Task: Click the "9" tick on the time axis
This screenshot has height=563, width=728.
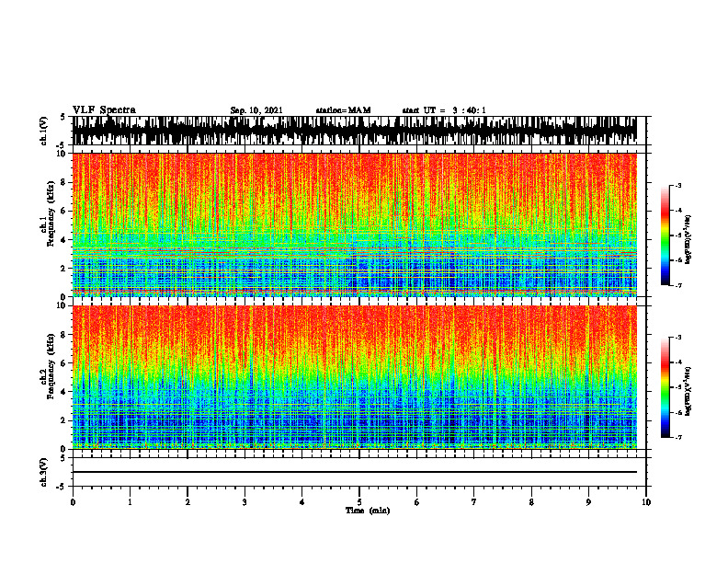Action: pos(588,502)
